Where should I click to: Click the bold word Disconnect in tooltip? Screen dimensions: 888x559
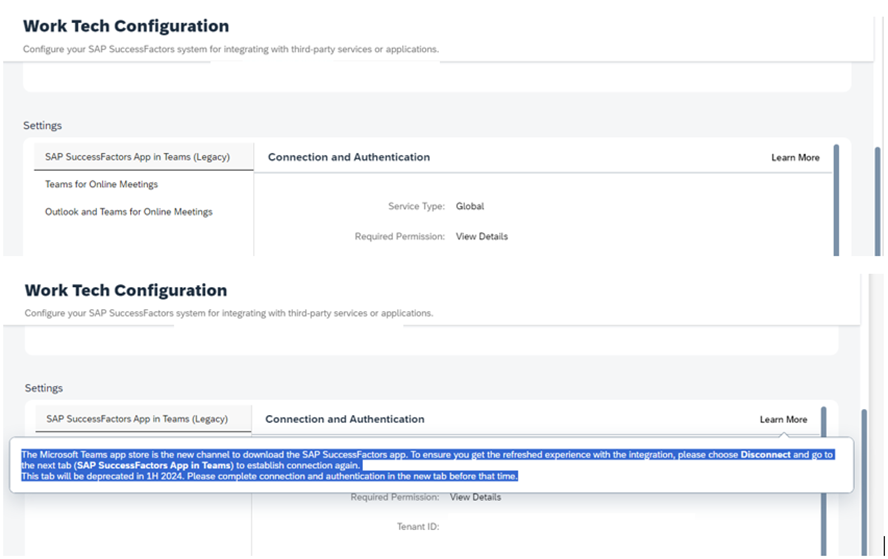765,455
